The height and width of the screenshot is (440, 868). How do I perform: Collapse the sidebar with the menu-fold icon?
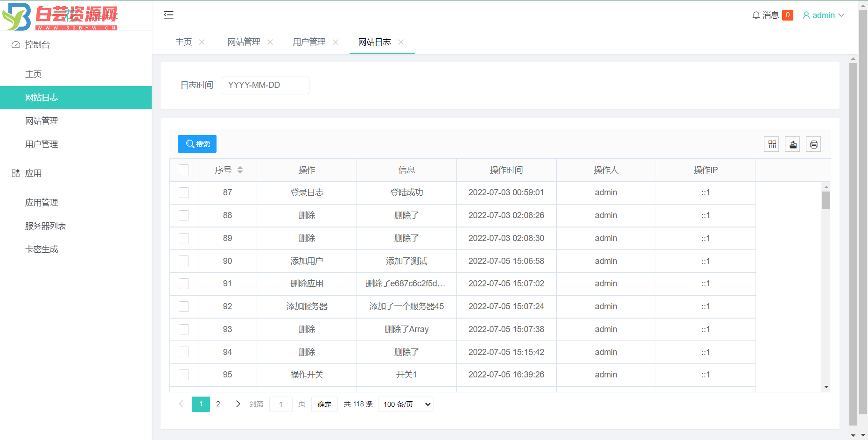click(x=168, y=15)
